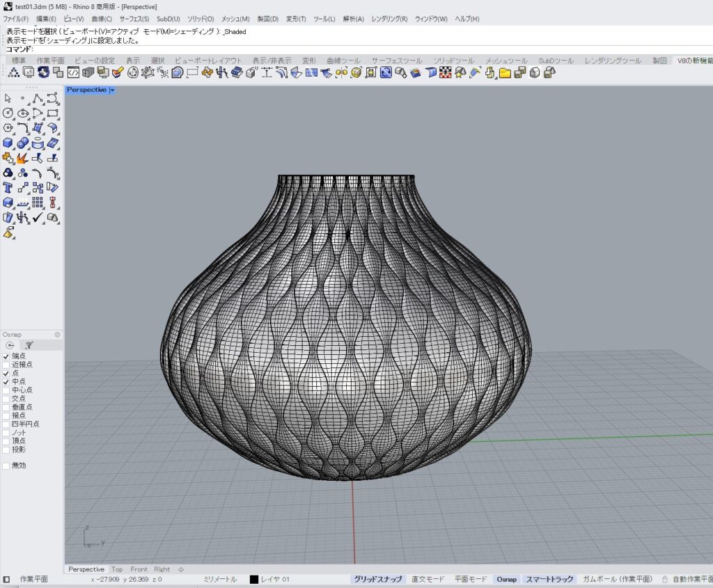Select the Rectangle drawing tool
This screenshot has width=713, height=588.
(x=53, y=113)
